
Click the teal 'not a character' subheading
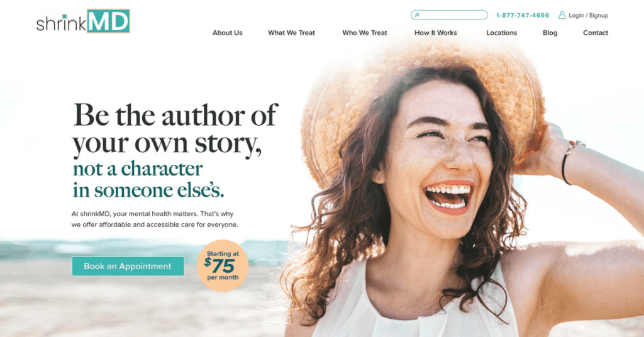click(148, 179)
